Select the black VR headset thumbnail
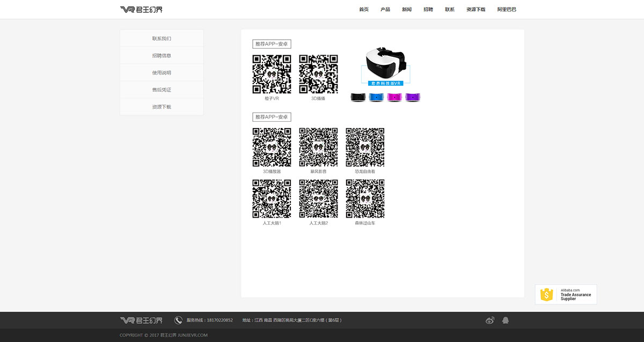The height and width of the screenshot is (342, 644). (358, 97)
